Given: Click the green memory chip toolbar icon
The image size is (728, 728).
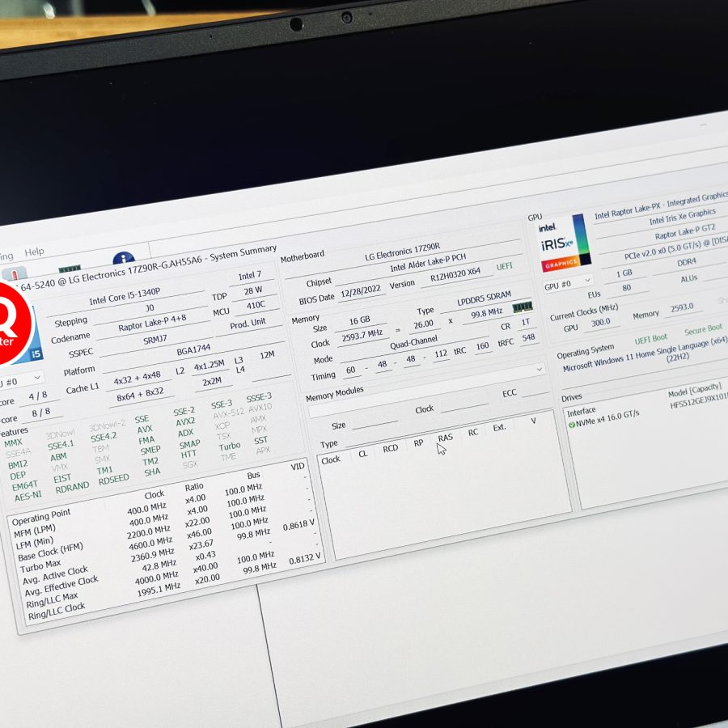Looking at the screenshot, I should pos(70,269).
